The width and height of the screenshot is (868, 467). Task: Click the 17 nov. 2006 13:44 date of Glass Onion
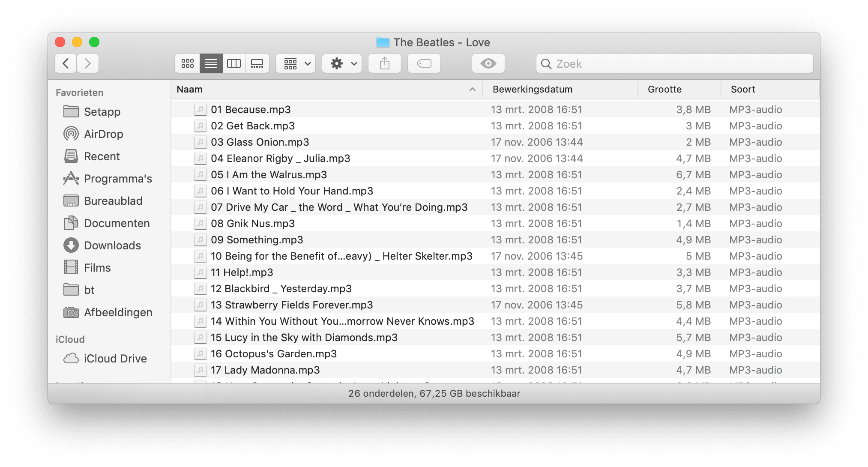click(537, 142)
